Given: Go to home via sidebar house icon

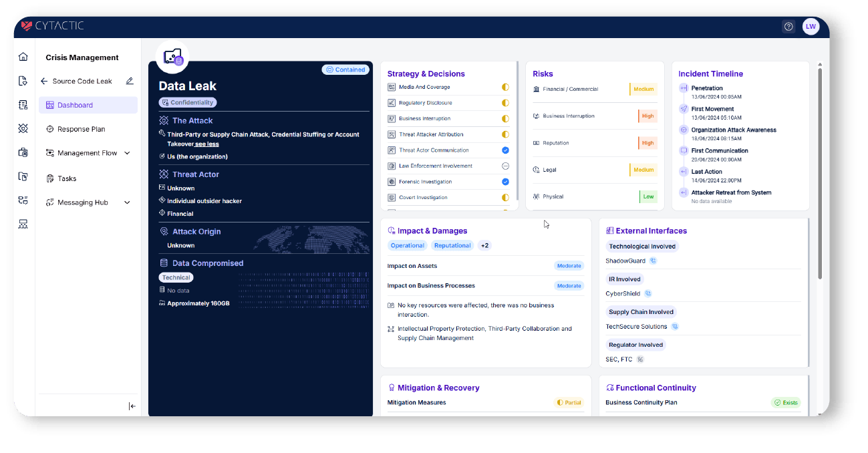Looking at the screenshot, I should click(x=23, y=57).
